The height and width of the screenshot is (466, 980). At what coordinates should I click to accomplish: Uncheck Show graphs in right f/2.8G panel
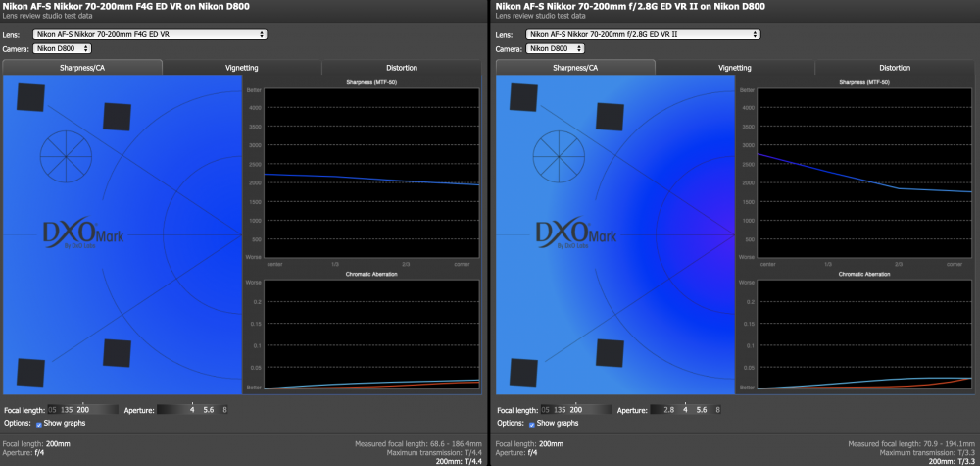point(532,424)
